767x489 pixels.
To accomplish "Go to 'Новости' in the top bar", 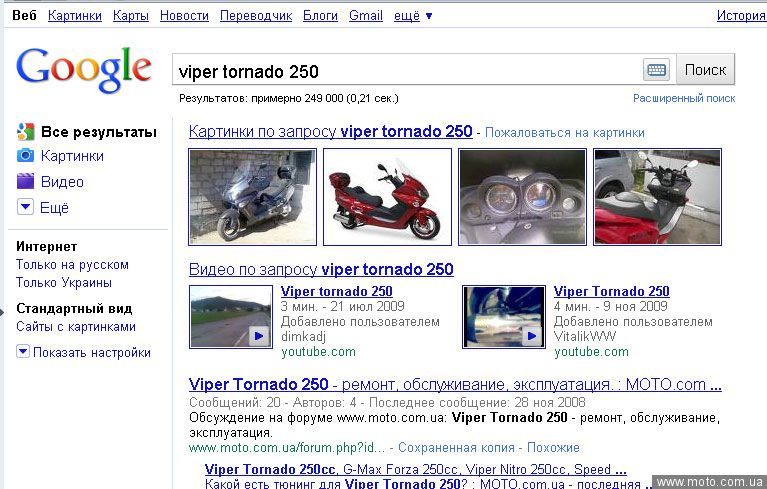I will 184,16.
